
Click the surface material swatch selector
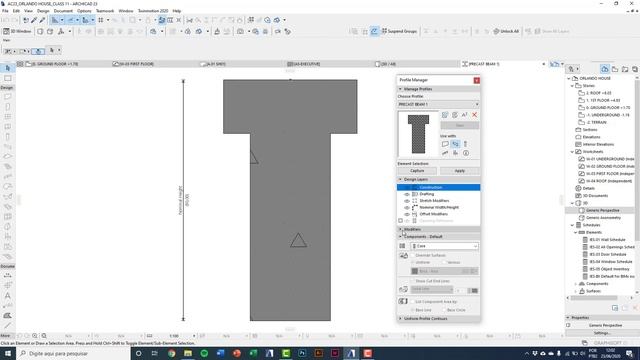(444, 271)
